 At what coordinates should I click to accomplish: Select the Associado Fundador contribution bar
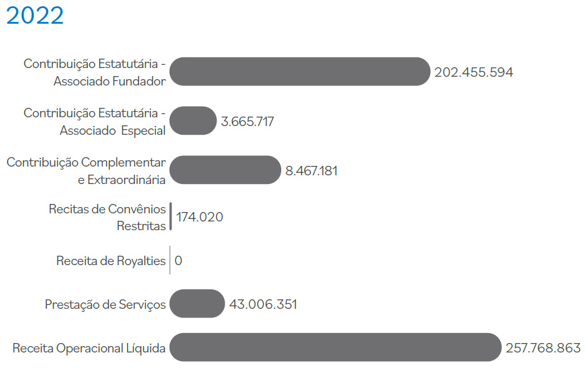coord(299,72)
